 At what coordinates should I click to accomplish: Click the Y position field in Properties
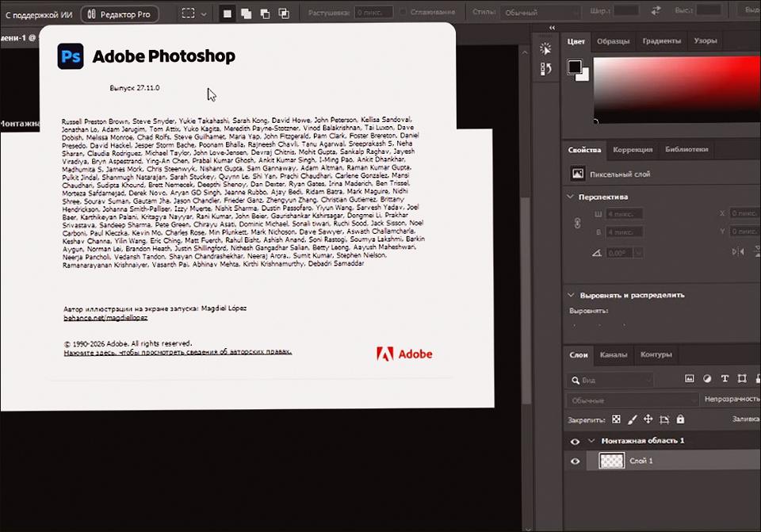click(x=745, y=231)
